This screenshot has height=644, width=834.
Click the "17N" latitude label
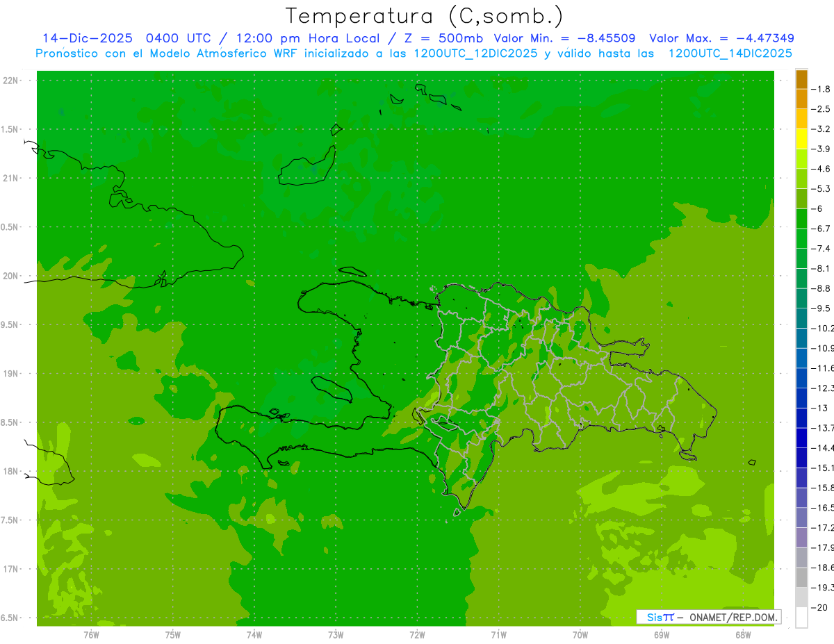(x=11, y=570)
